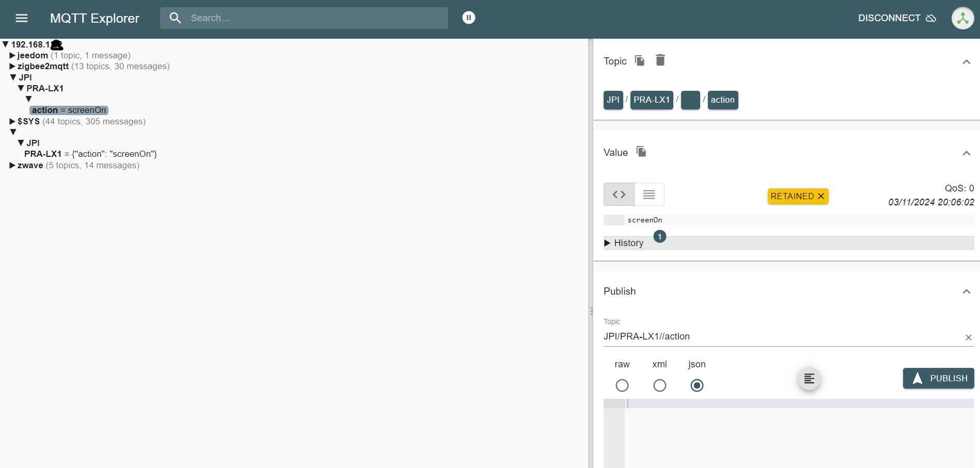Switch value view to code mode
Image resolution: width=980 pixels, height=468 pixels.
[619, 195]
